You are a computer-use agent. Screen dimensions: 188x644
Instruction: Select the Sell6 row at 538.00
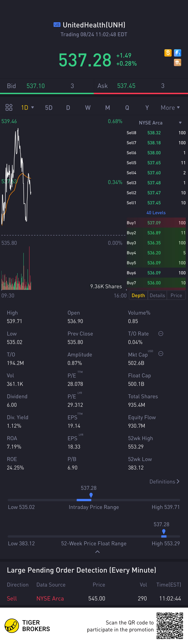(x=156, y=153)
